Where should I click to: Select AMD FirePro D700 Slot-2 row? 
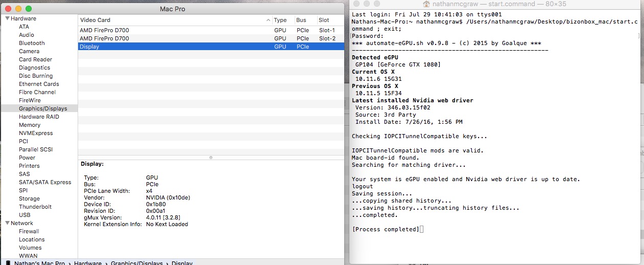(x=211, y=38)
